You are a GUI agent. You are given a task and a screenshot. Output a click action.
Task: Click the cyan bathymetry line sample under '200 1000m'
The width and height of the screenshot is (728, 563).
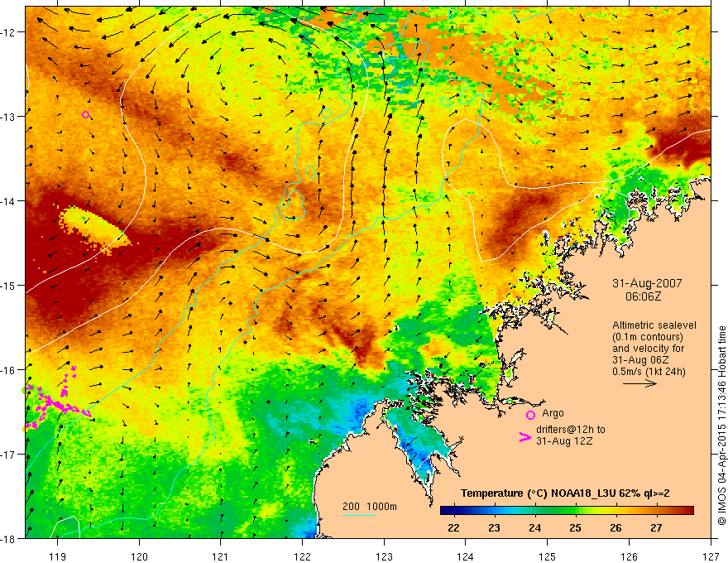(359, 515)
